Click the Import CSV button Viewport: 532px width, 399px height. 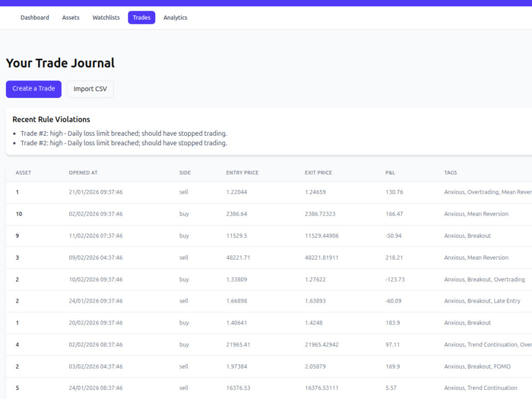pyautogui.click(x=90, y=89)
